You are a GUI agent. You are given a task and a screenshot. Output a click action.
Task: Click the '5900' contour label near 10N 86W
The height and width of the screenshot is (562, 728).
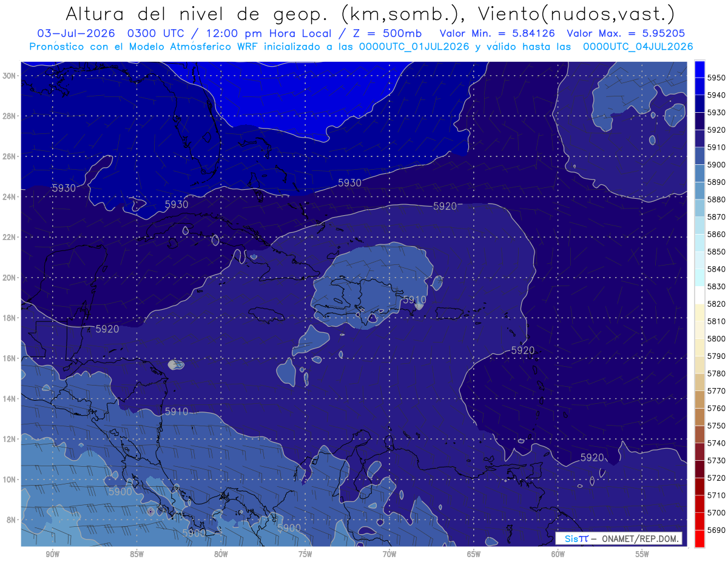(x=120, y=492)
